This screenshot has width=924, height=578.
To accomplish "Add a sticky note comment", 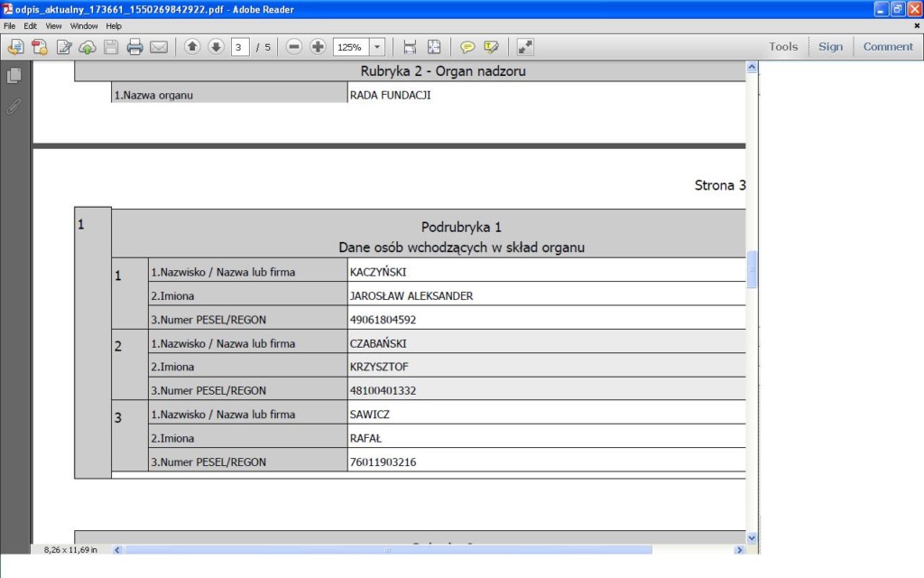I will pos(467,47).
